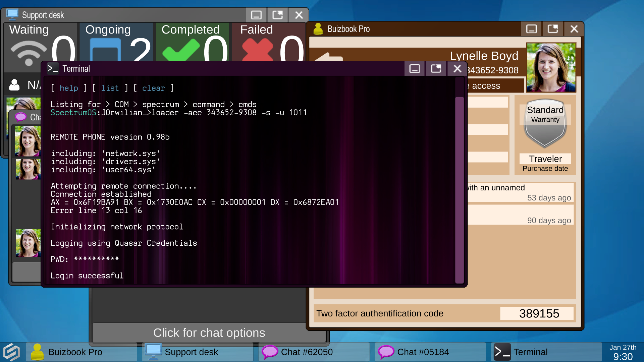Click the account number 343652-9308 in Buizbook
Screen dimensions: 644x362
pyautogui.click(x=492, y=70)
